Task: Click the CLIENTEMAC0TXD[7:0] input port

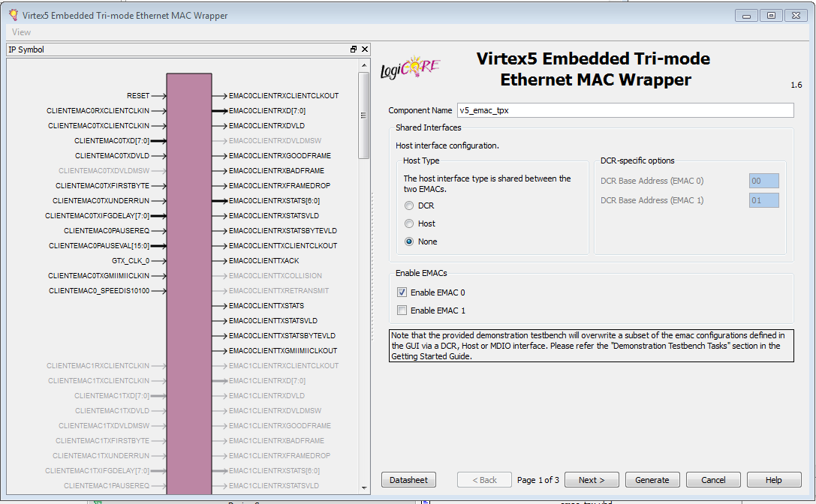Action: pyautogui.click(x=112, y=141)
